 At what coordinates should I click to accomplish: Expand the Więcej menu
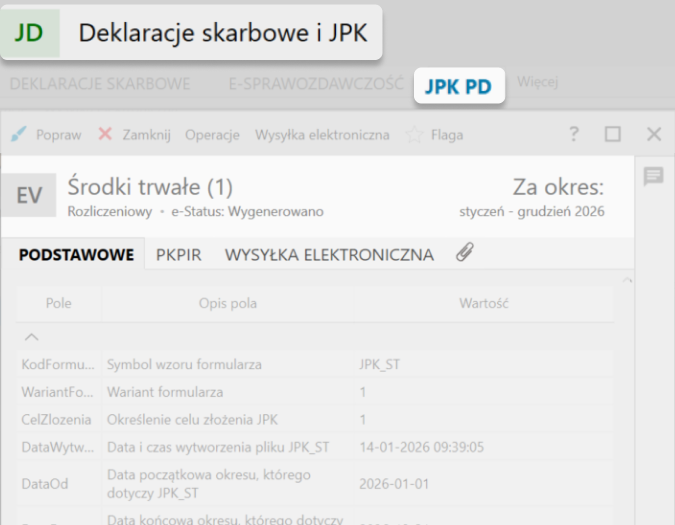pyautogui.click(x=537, y=83)
